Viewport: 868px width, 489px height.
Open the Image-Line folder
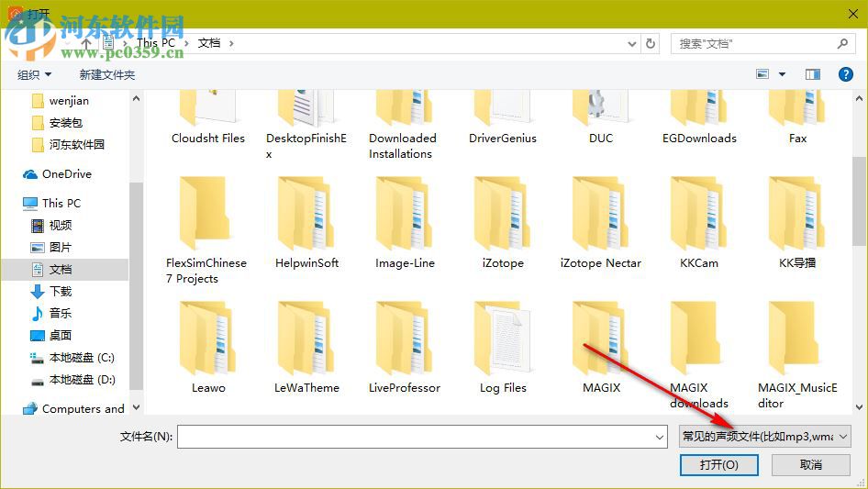(405, 223)
